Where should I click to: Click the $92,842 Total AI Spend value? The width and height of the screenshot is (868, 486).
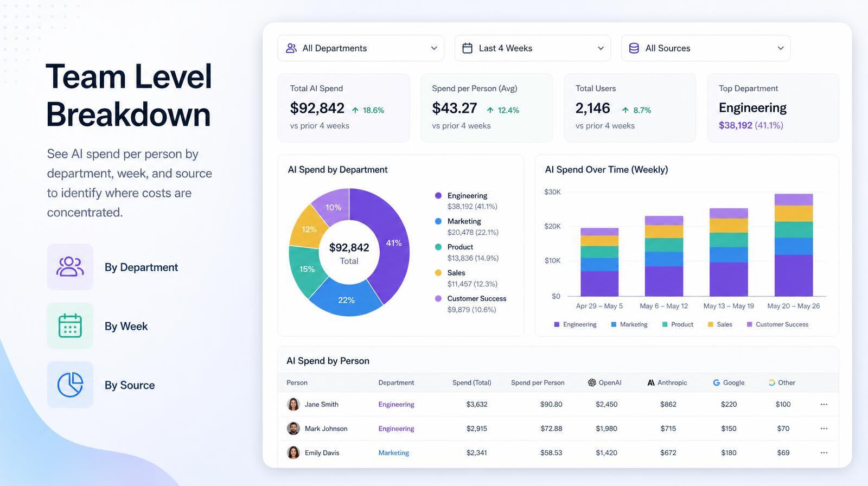click(317, 108)
